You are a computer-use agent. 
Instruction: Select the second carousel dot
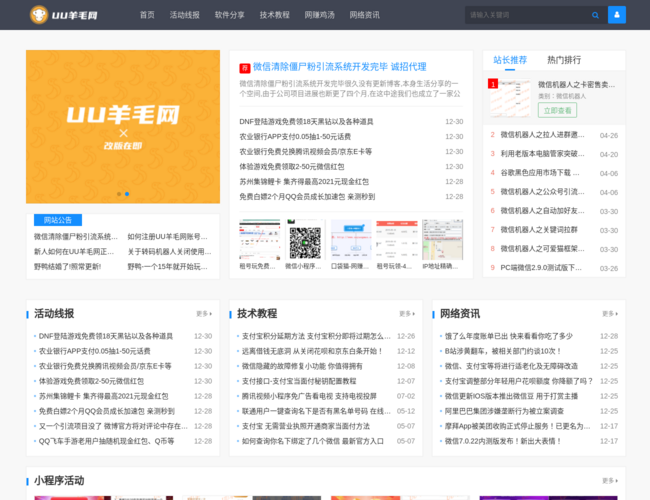pyautogui.click(x=127, y=194)
